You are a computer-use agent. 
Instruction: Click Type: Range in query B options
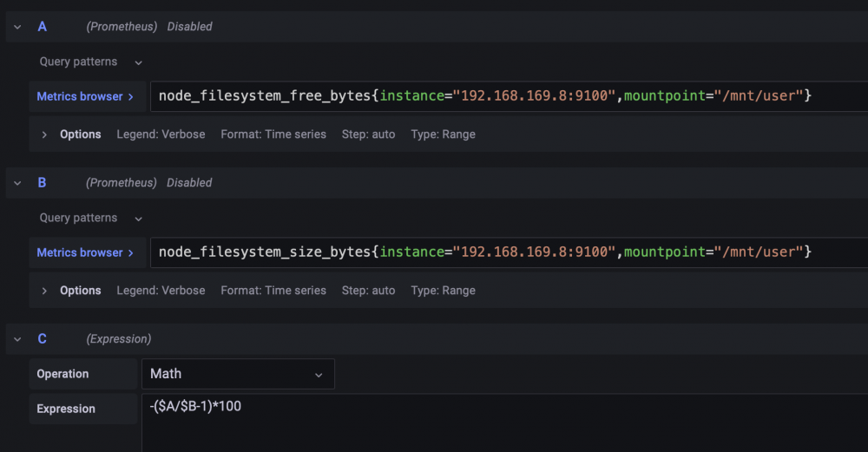coord(443,291)
